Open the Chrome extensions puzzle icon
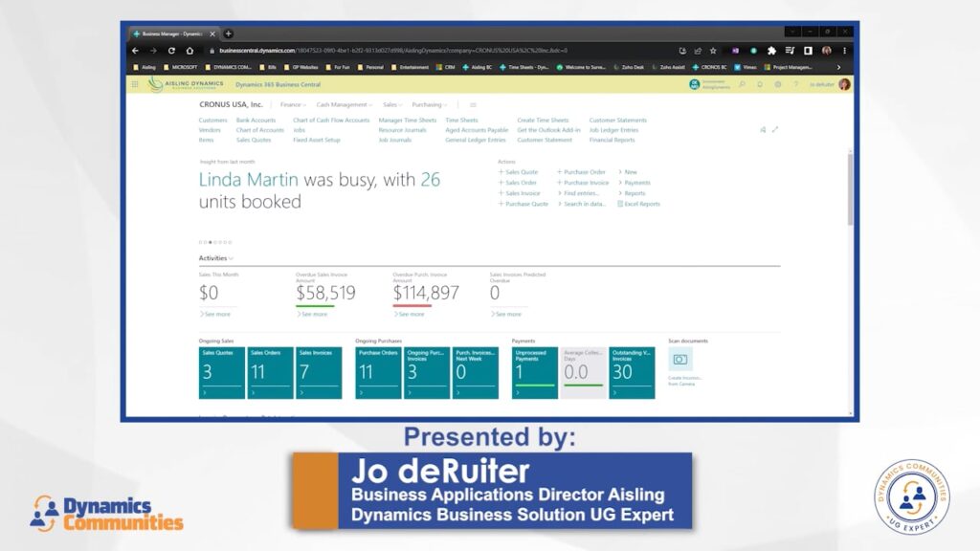Viewport: 980px width, 551px height. point(771,51)
